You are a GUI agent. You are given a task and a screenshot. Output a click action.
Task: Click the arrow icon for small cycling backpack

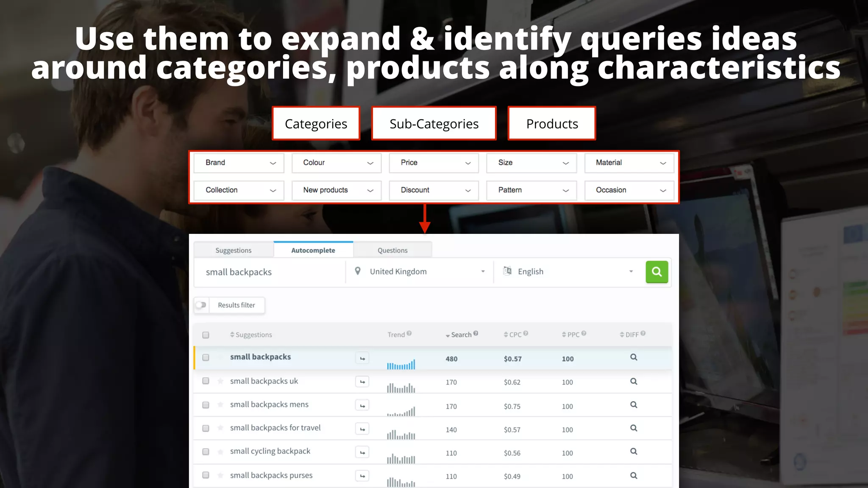[x=362, y=452]
